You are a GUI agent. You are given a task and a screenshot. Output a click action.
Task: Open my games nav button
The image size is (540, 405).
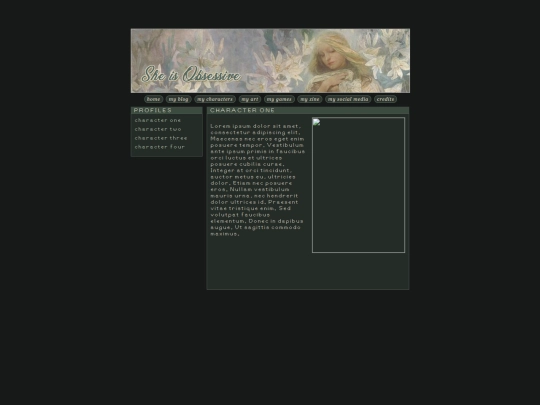click(279, 99)
